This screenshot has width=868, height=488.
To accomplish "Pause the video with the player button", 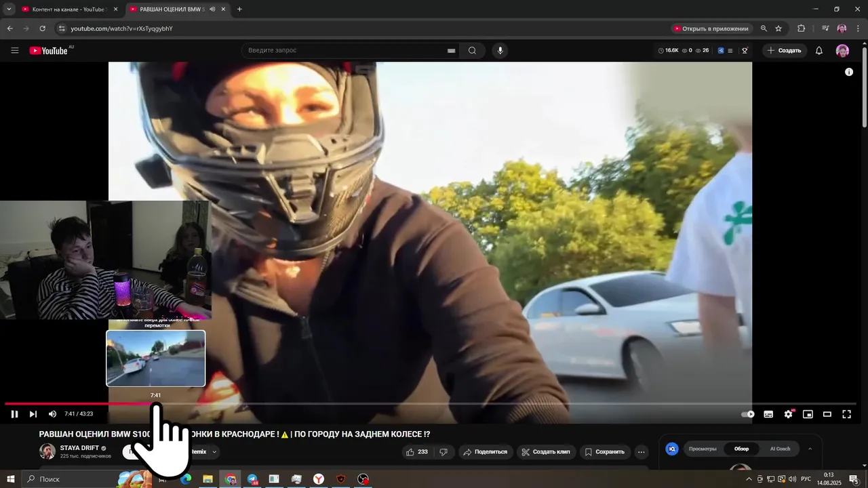I will 14,414.
